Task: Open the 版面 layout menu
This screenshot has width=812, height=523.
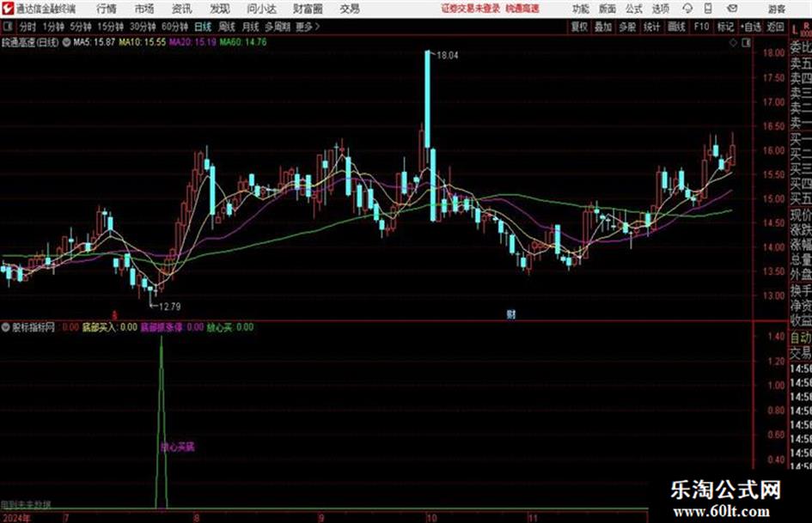Action: pos(607,9)
